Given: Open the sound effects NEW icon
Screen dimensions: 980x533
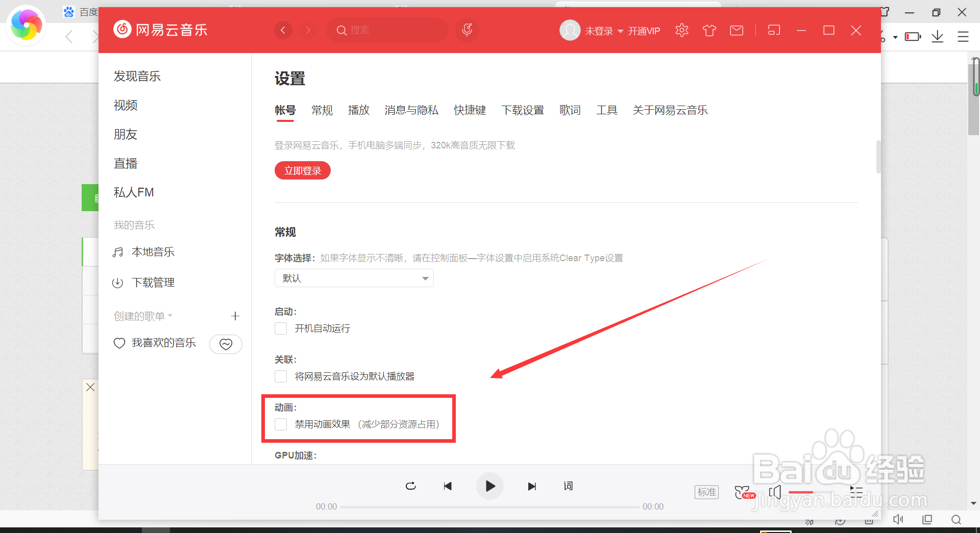Looking at the screenshot, I should 745,492.
